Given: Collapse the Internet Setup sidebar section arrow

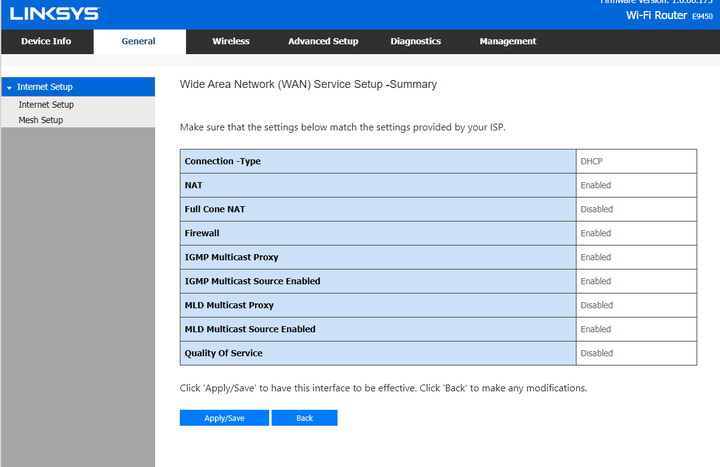Looking at the screenshot, I should pos(9,87).
